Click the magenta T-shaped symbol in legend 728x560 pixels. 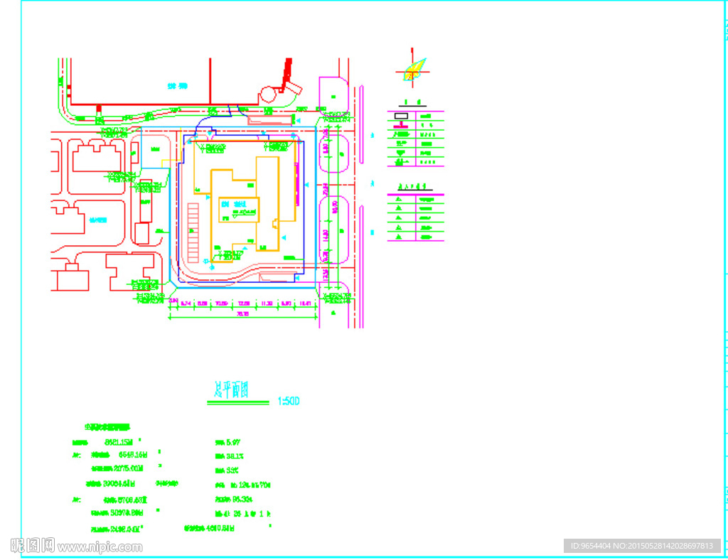pos(401,126)
